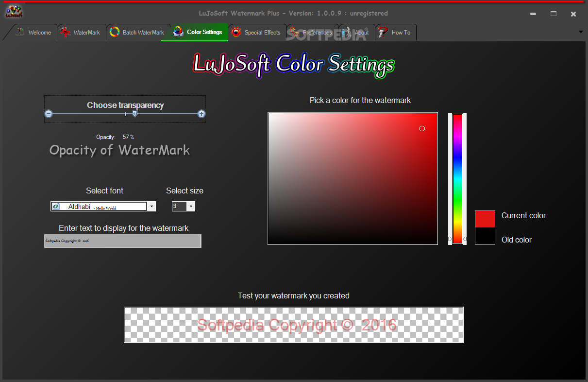Click the watermark text input field
The image size is (588, 382).
coord(123,241)
